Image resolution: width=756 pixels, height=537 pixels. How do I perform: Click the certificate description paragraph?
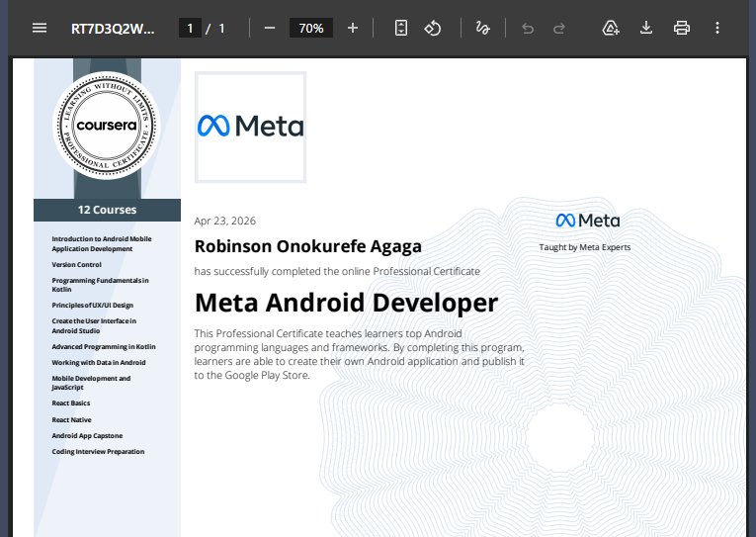click(x=359, y=354)
